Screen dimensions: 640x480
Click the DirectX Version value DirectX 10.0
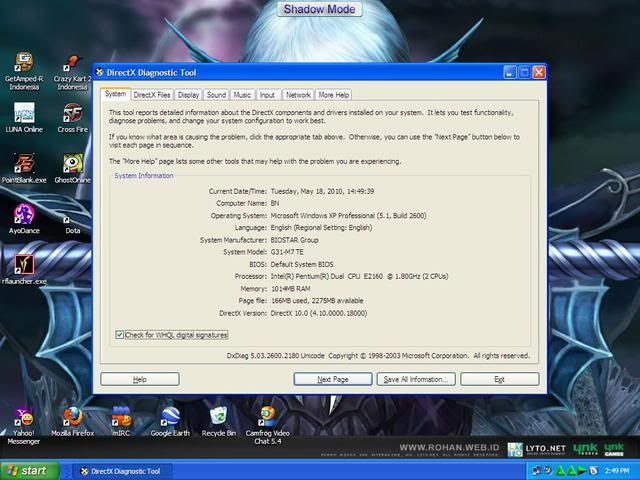coord(319,313)
